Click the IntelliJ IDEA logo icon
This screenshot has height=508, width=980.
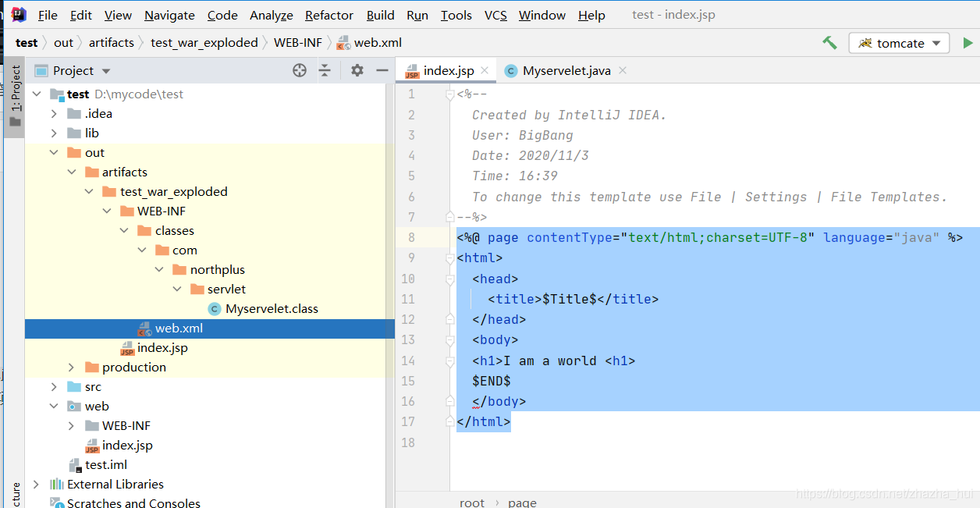[x=19, y=15]
